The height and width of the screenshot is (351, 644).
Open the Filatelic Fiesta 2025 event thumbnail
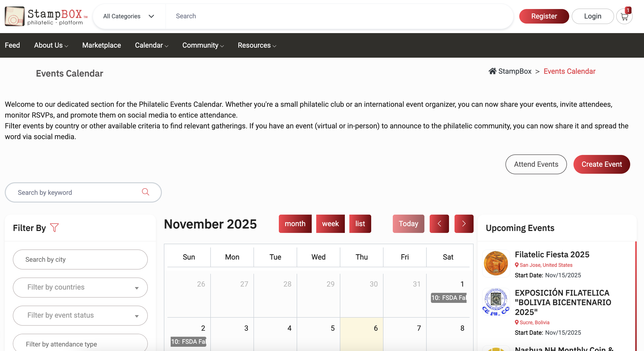[496, 263]
